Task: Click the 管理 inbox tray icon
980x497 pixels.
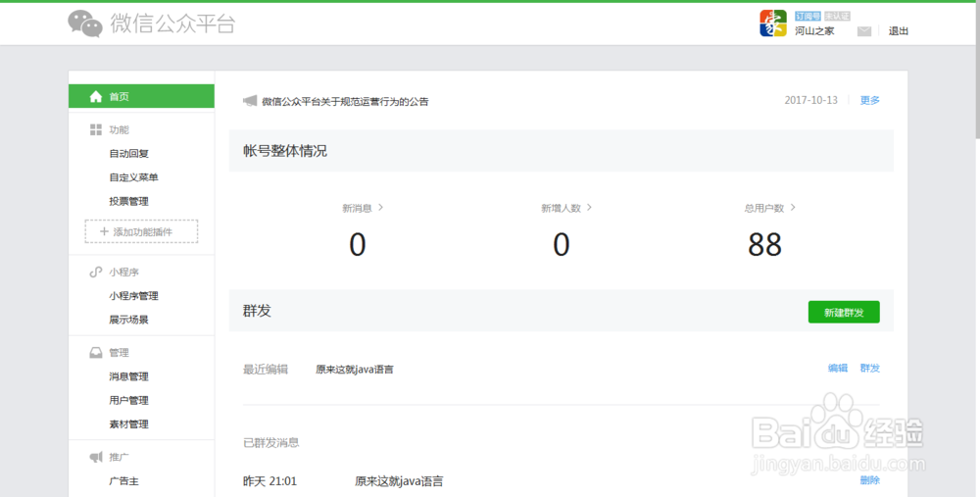Action: (x=96, y=353)
